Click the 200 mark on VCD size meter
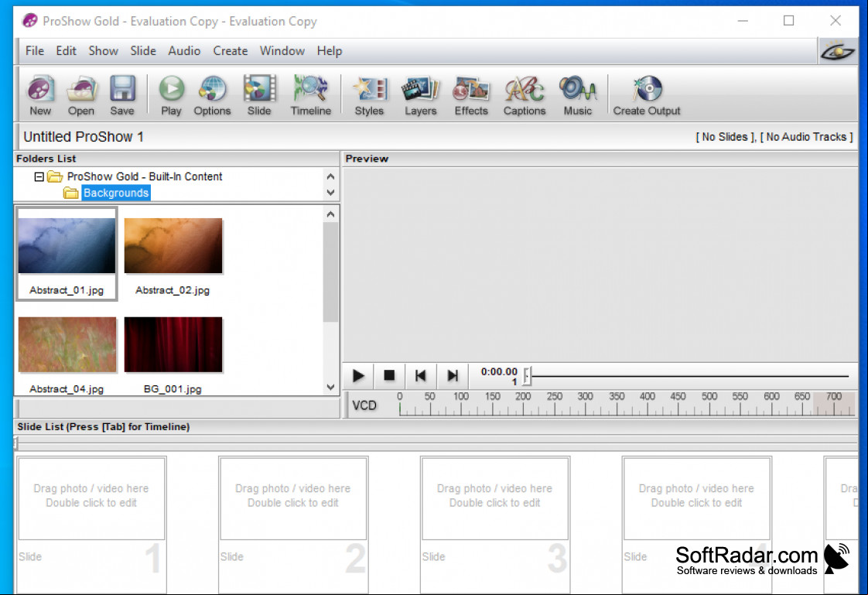The height and width of the screenshot is (595, 868). 522,397
